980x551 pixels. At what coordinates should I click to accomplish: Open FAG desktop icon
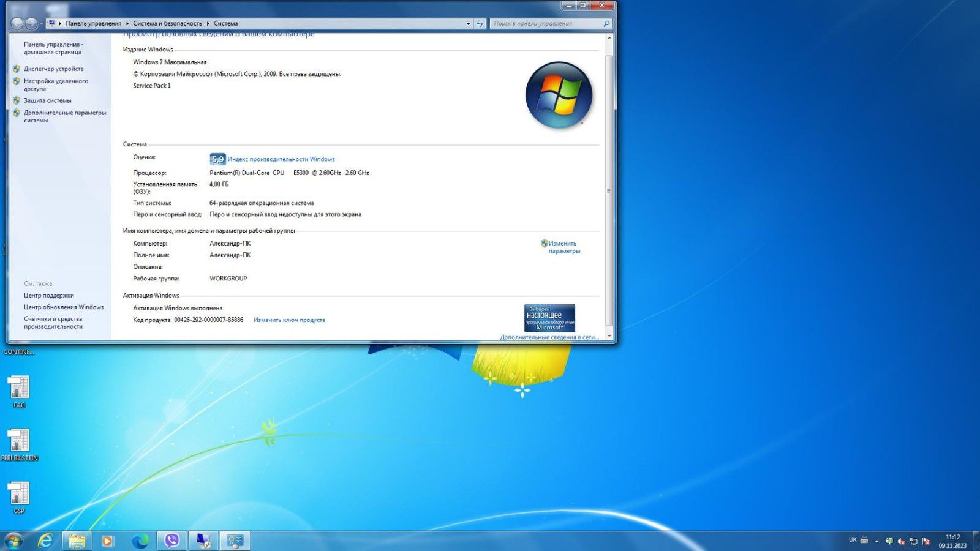[x=19, y=392]
